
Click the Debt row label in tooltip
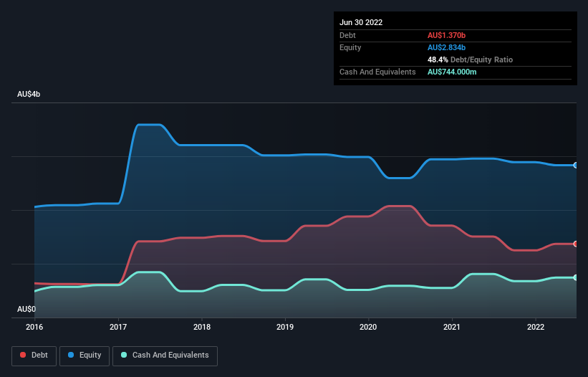pos(347,35)
